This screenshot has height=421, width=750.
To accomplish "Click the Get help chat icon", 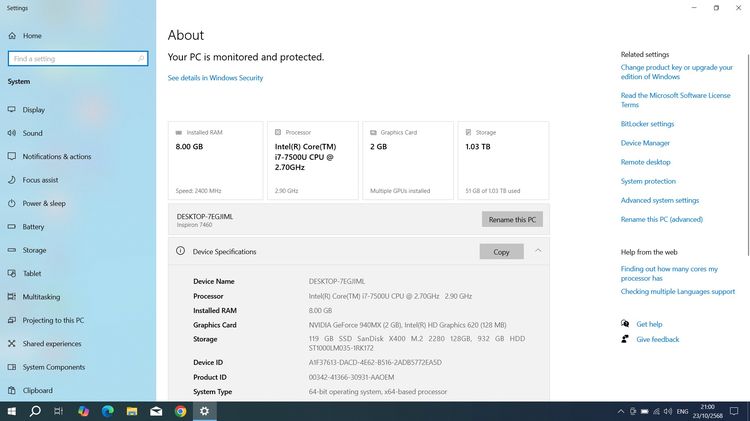I will (x=625, y=324).
